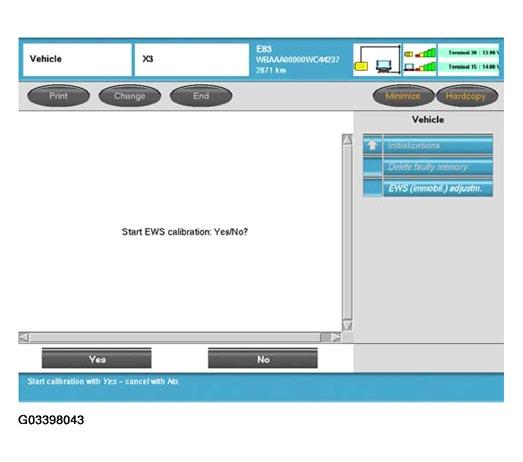The width and height of the screenshot is (523, 462).
Task: Click the vehicle connection diagram icon
Action: pyautogui.click(x=377, y=60)
